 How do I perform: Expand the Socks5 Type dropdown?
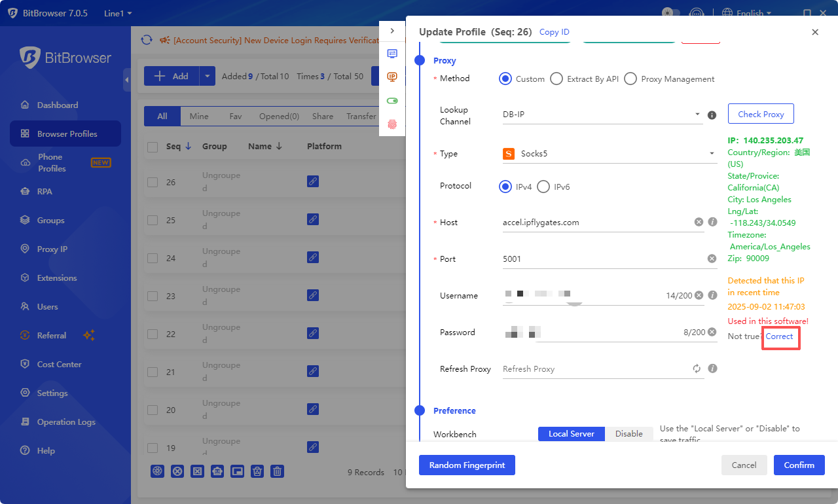coord(609,154)
